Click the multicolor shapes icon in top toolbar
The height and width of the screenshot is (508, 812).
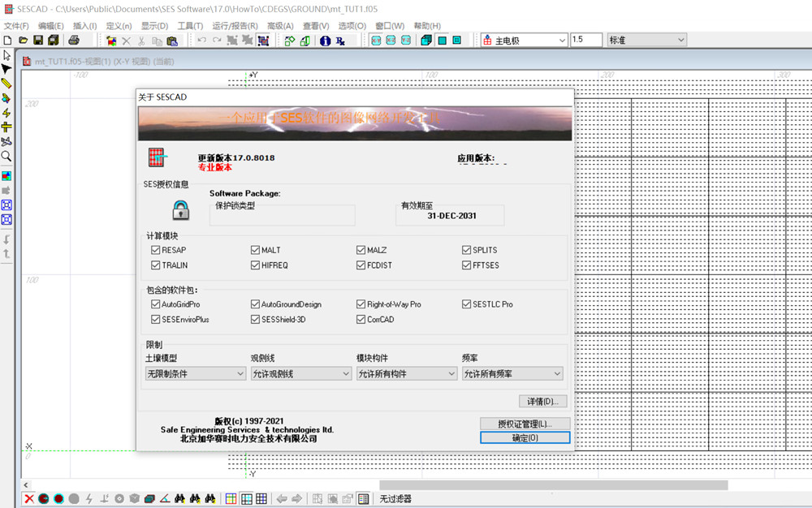[x=111, y=41]
